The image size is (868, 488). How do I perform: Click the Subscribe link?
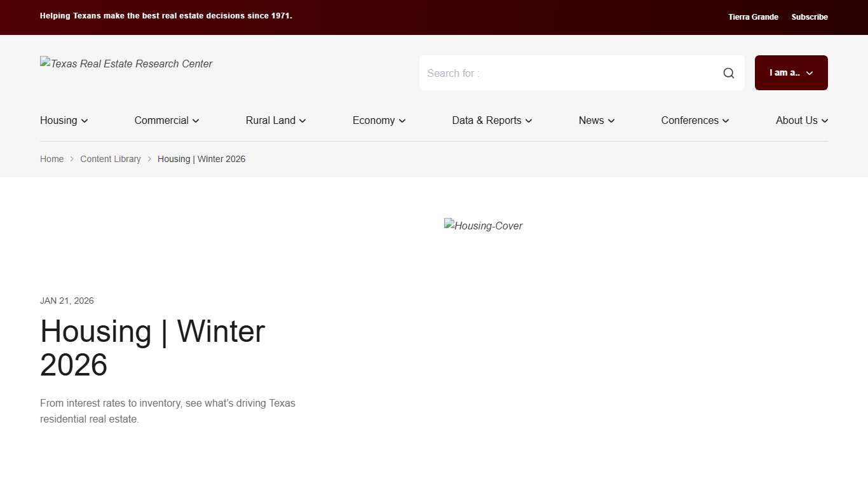[810, 17]
